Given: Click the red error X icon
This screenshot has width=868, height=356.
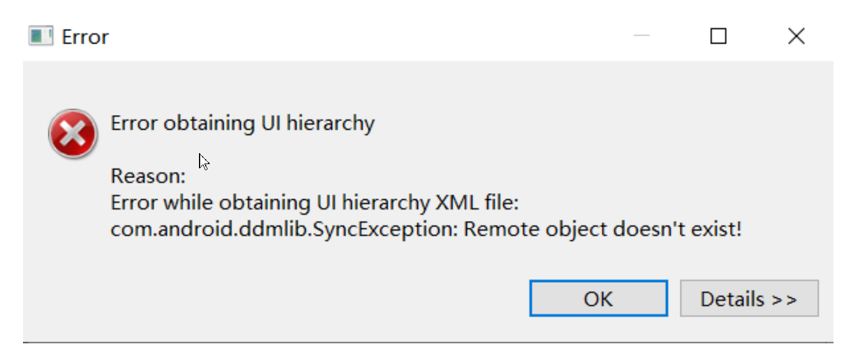Looking at the screenshot, I should (73, 134).
